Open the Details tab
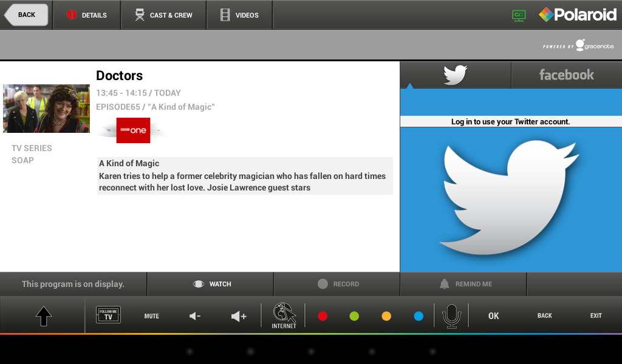Viewport: 622px width, 364px height. click(87, 15)
